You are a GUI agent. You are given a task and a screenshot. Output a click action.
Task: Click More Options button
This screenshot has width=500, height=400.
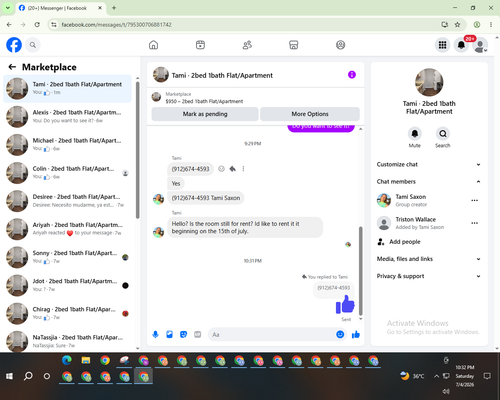[310, 114]
